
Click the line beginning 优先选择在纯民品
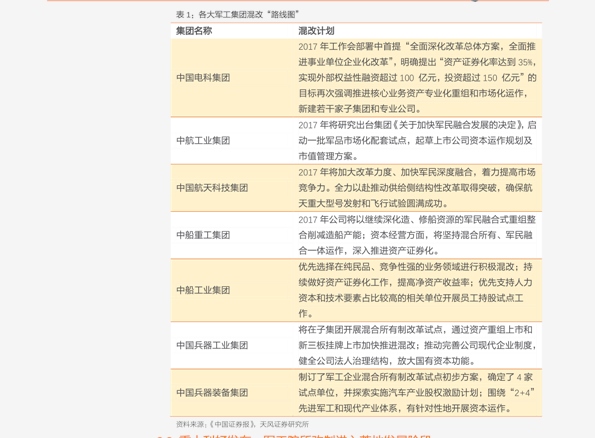[x=416, y=267]
